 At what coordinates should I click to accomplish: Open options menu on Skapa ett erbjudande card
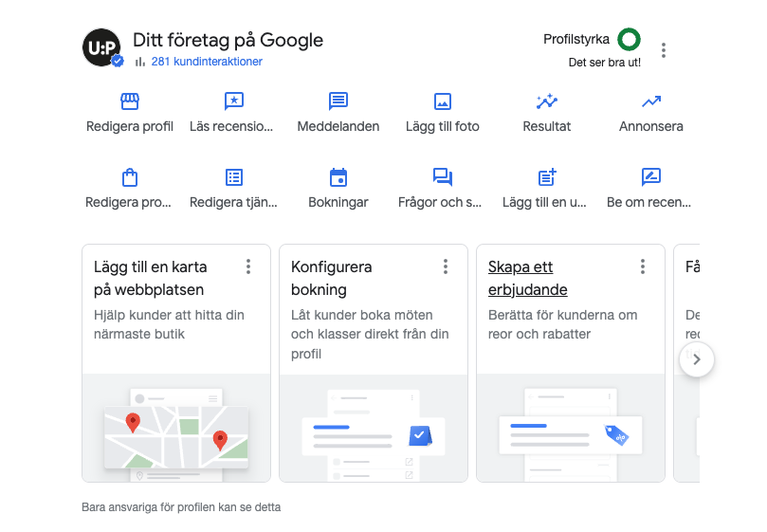643,266
